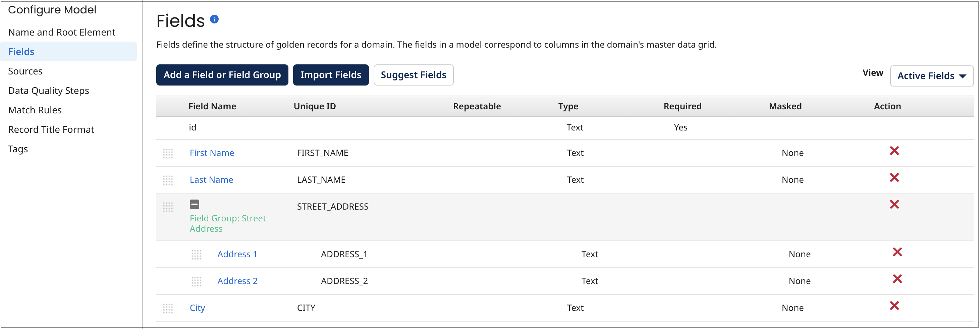The height and width of the screenshot is (329, 980).
Task: Delete the Address 1 field with red X
Action: pyautogui.click(x=898, y=252)
